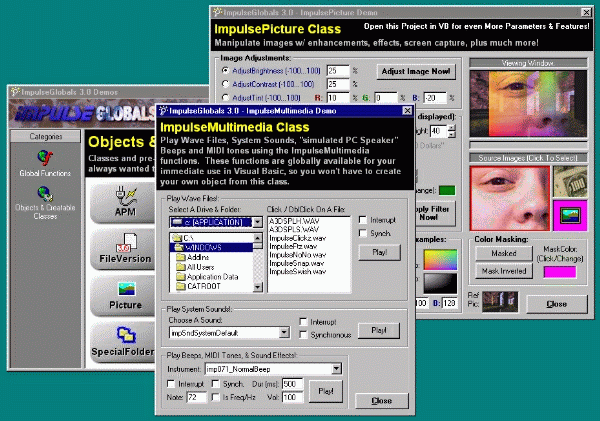600x421 pixels.
Task: Select ImpulseSnap.wav file
Action: tap(297, 263)
